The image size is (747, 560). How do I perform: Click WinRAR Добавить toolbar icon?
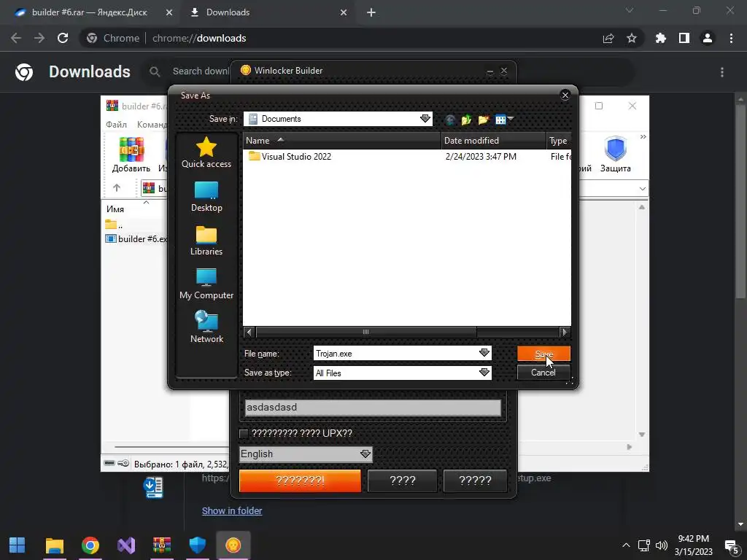click(x=131, y=155)
